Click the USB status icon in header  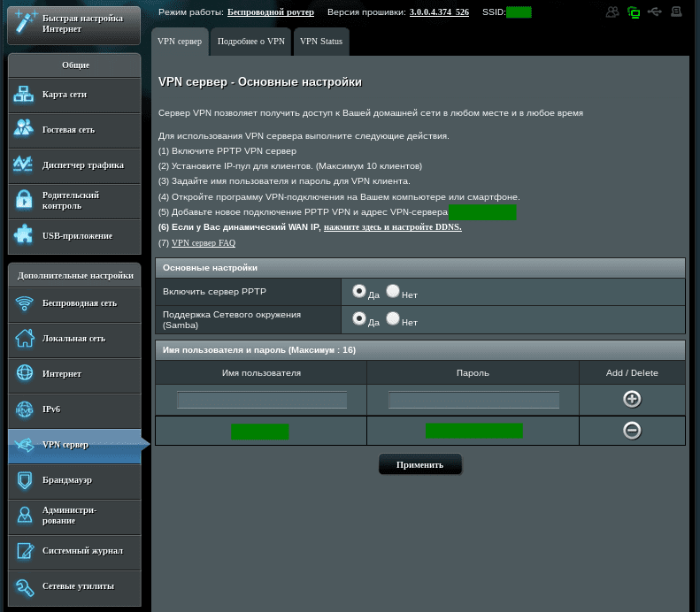tap(655, 11)
